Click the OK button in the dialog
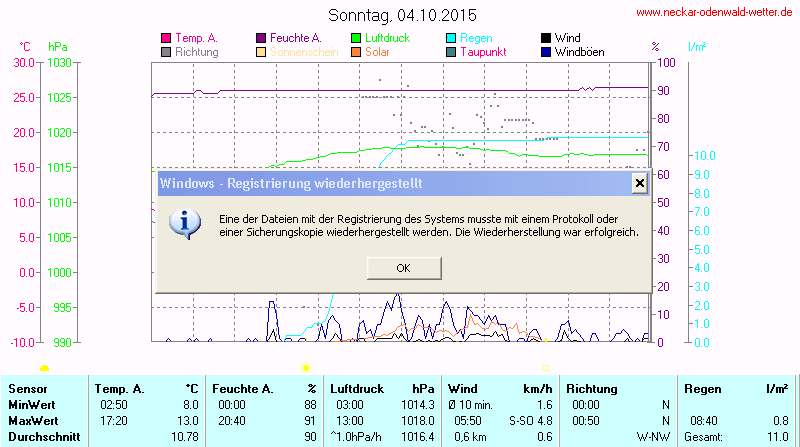Viewport: 800px width, 447px height. pyautogui.click(x=403, y=267)
